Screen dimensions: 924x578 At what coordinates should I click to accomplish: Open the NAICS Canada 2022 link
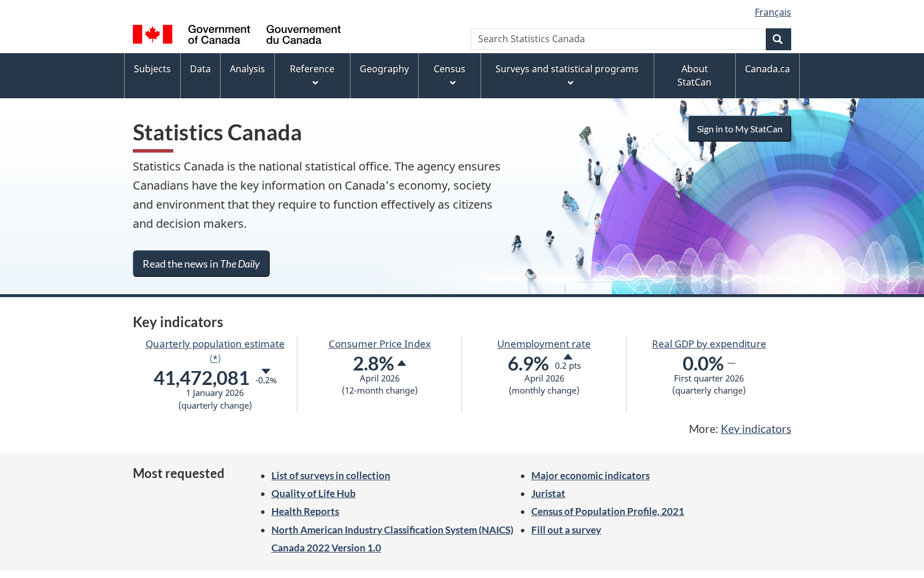[x=392, y=539]
